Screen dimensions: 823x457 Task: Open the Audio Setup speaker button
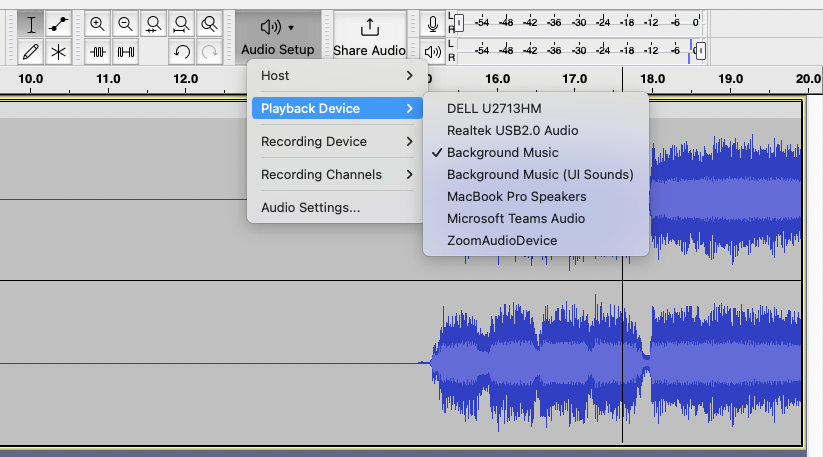point(278,37)
